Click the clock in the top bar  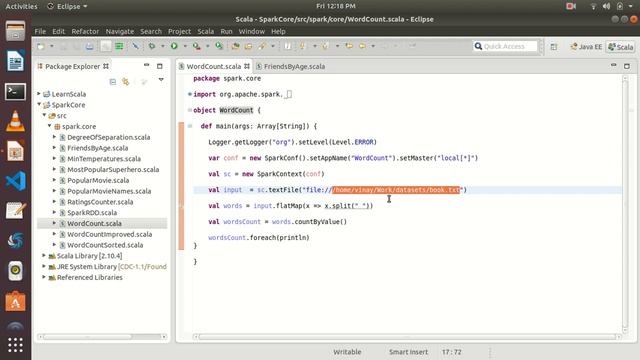[x=336, y=6]
